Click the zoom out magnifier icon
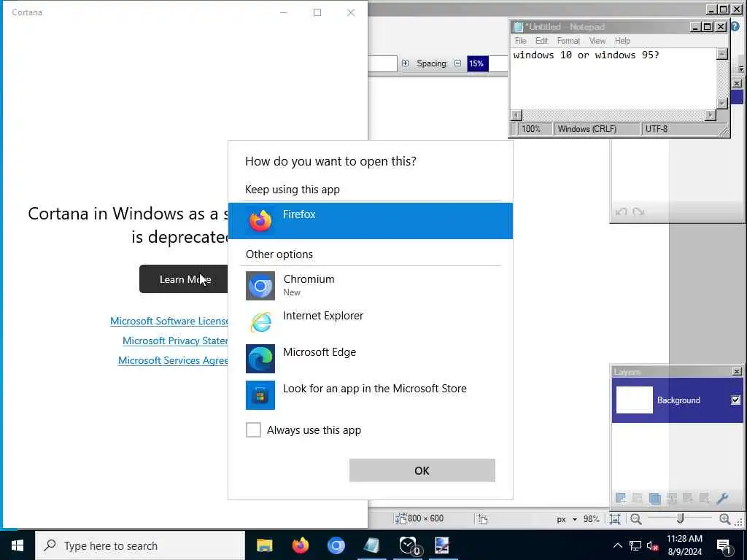 [x=635, y=519]
